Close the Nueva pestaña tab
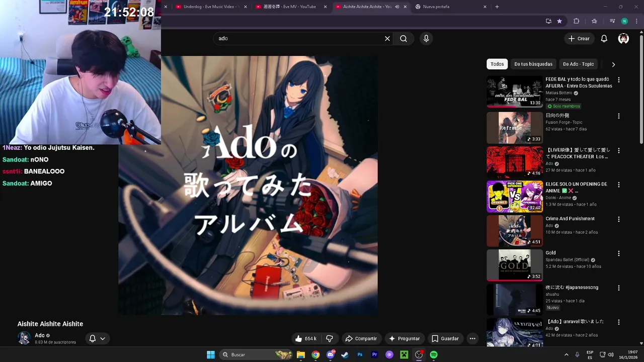The width and height of the screenshot is (644, 362). tap(485, 7)
